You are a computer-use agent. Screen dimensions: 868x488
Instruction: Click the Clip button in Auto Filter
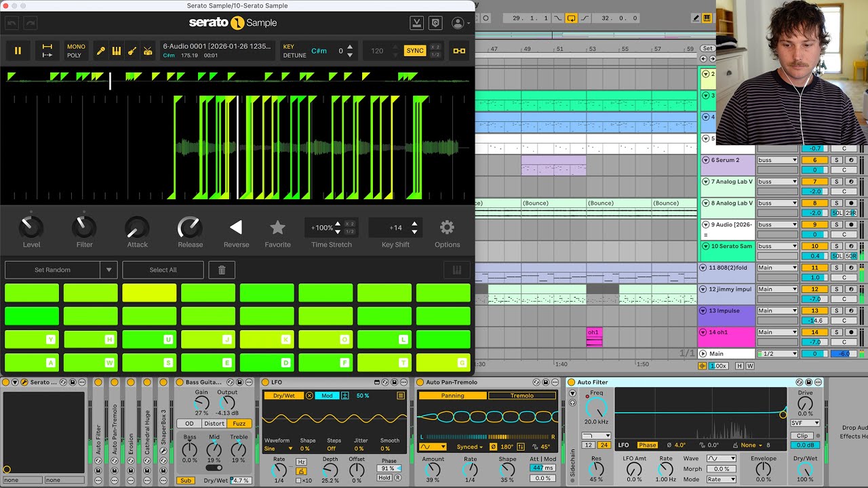pyautogui.click(x=802, y=436)
